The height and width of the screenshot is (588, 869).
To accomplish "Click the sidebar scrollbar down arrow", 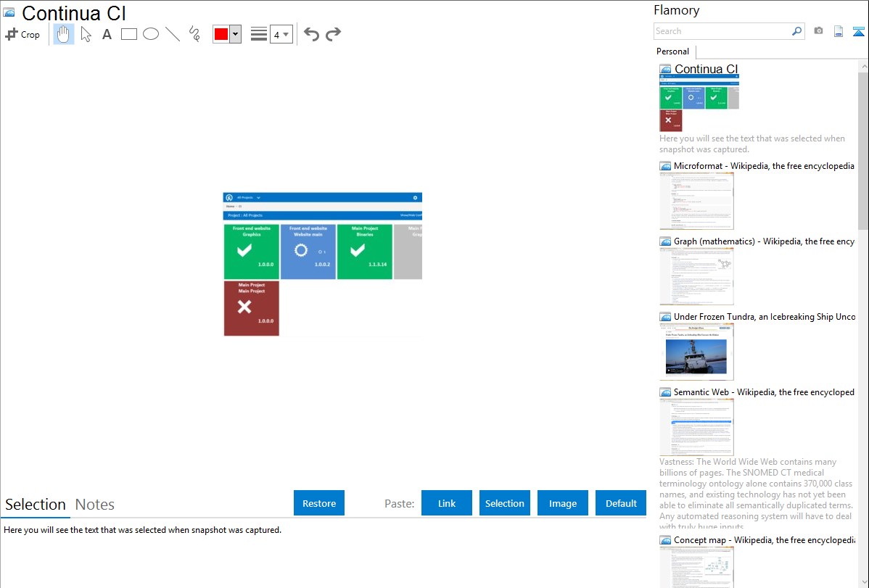I will pos(864,582).
